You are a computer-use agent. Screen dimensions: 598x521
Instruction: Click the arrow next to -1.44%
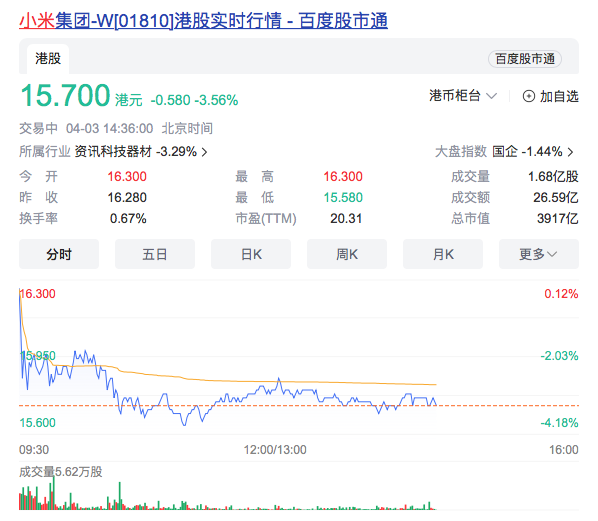pos(570,152)
